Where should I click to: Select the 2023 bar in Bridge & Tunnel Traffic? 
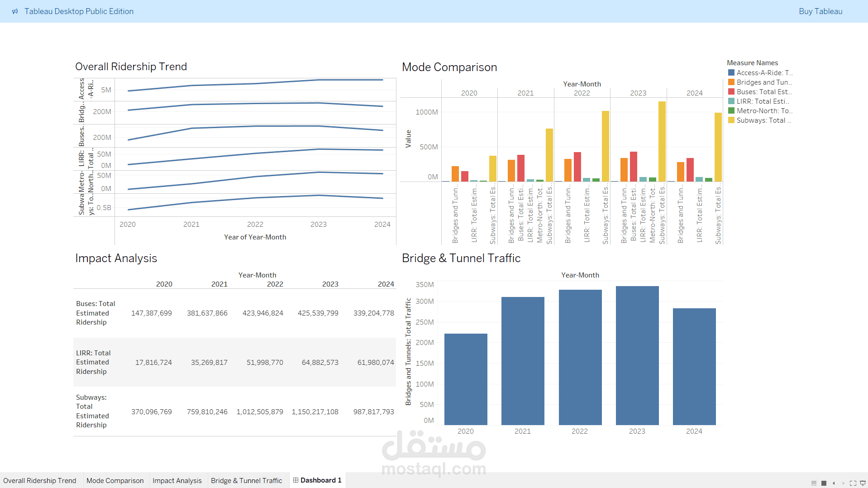(x=637, y=355)
